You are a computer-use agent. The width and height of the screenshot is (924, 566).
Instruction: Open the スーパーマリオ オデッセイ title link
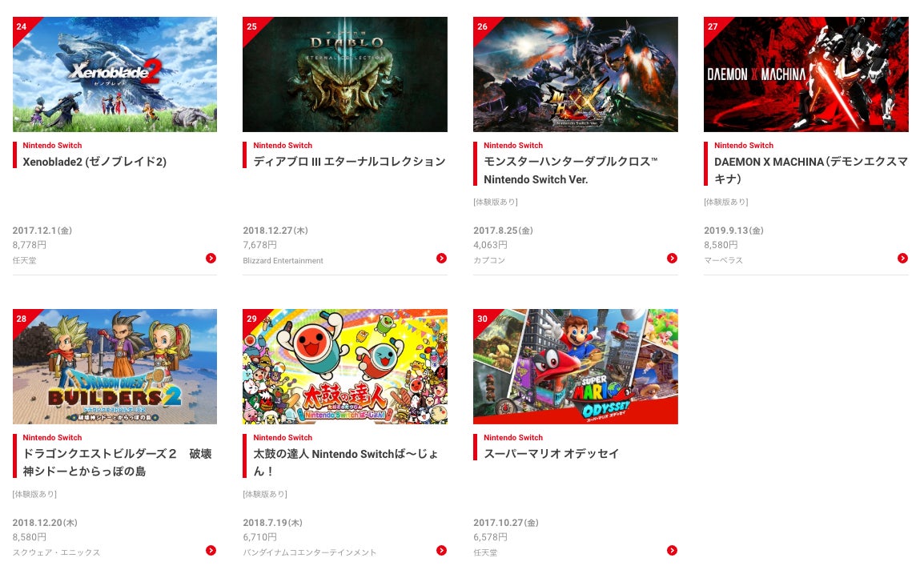(x=551, y=453)
